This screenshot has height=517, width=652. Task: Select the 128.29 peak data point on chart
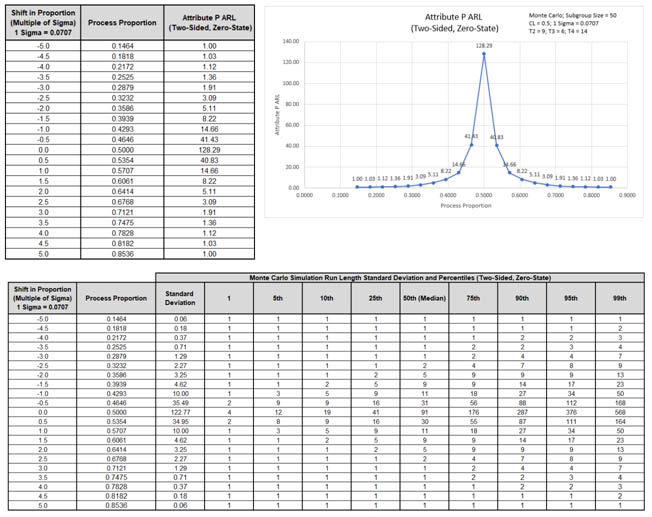(484, 53)
